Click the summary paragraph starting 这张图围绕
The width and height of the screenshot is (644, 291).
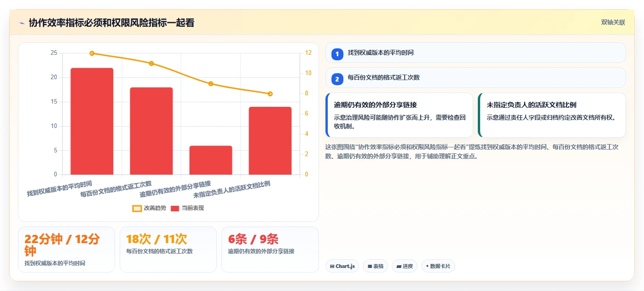(472, 151)
